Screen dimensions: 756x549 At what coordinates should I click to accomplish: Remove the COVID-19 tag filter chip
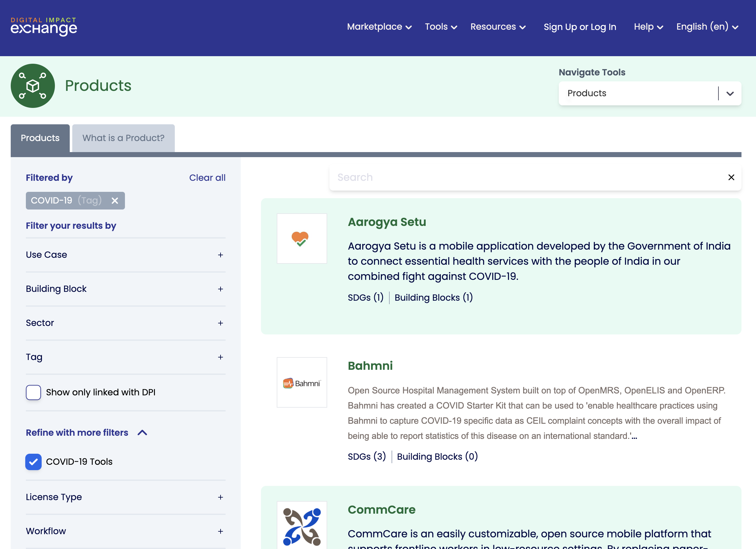pyautogui.click(x=115, y=201)
